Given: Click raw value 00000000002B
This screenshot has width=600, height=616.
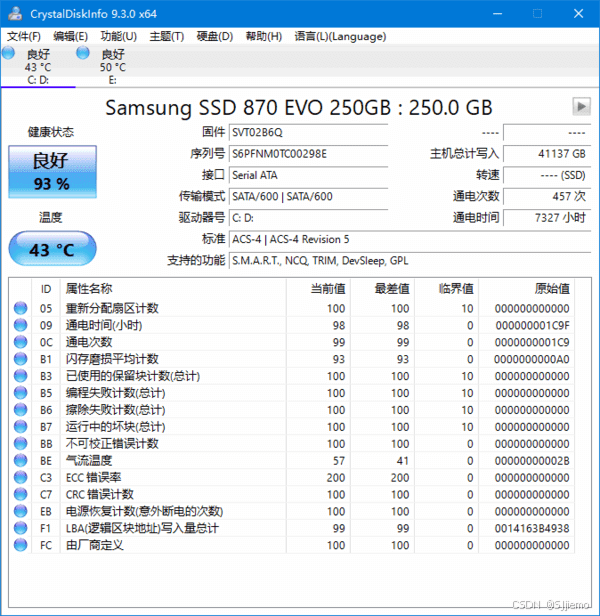Looking at the screenshot, I should coord(532,461).
